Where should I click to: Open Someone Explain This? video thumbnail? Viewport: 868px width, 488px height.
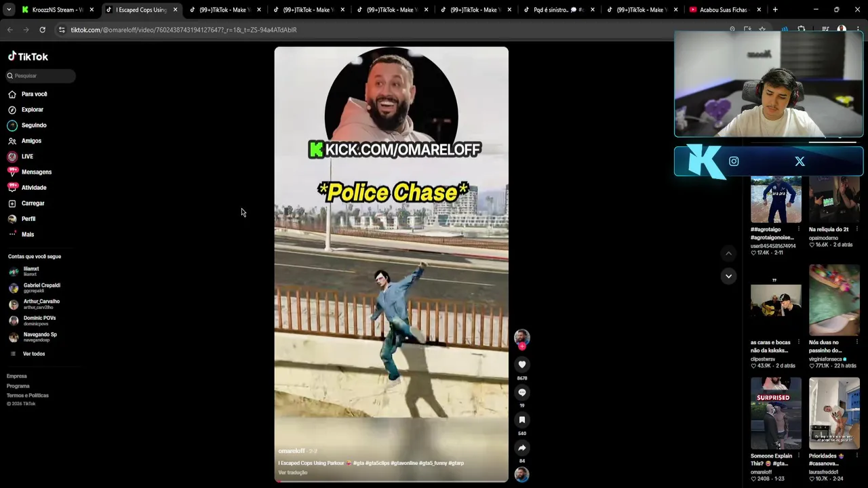click(x=776, y=413)
